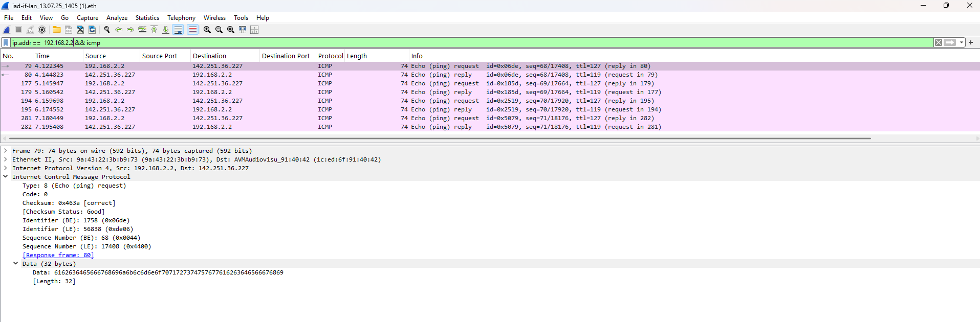This screenshot has width=980, height=322.
Task: Open the Telephony menu
Action: [x=181, y=17]
